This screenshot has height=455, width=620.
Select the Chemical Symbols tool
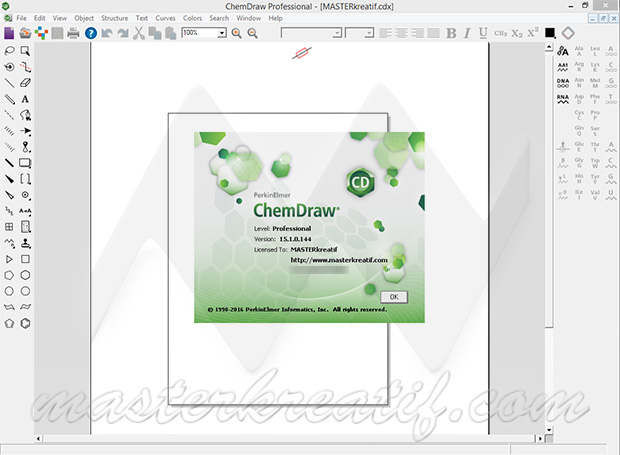click(25, 195)
